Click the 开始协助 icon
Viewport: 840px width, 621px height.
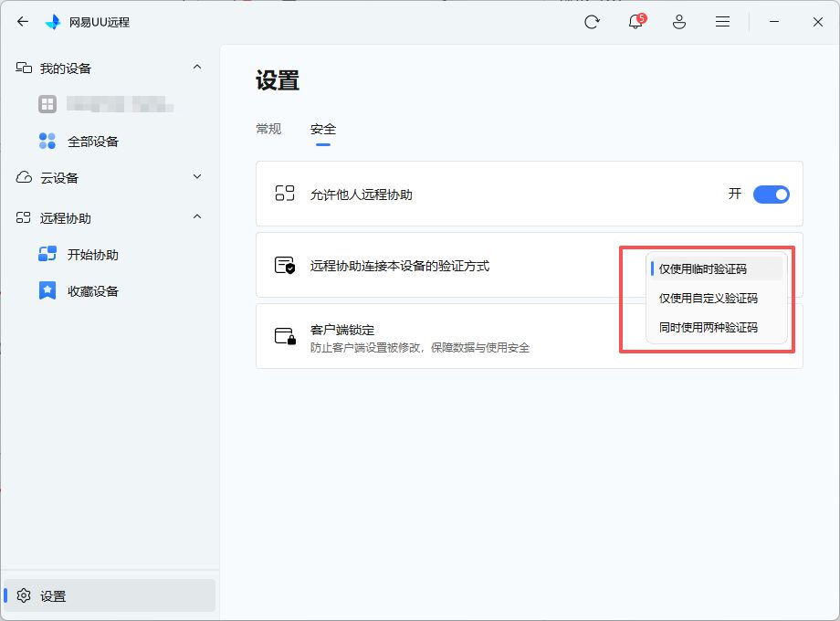pyautogui.click(x=47, y=254)
